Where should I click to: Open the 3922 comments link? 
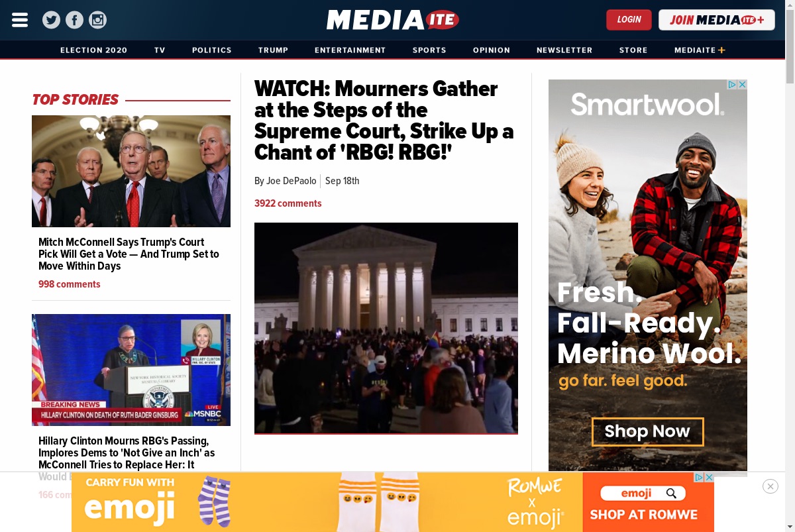[x=288, y=203]
